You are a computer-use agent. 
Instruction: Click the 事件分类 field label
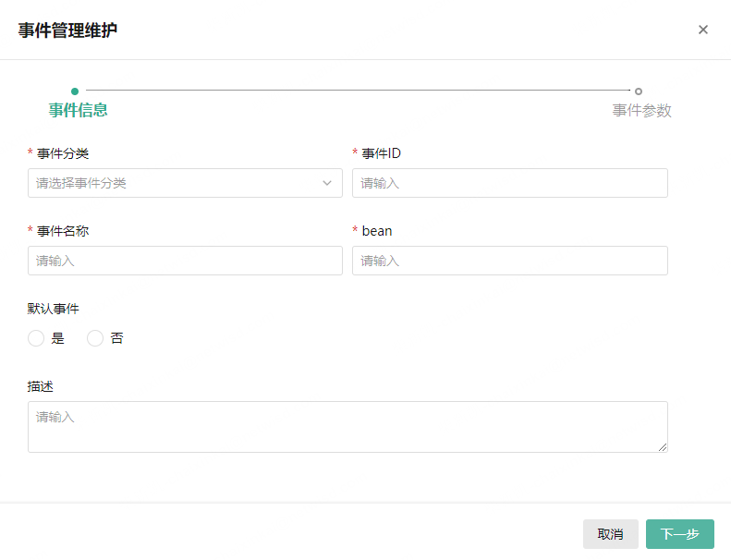(63, 153)
